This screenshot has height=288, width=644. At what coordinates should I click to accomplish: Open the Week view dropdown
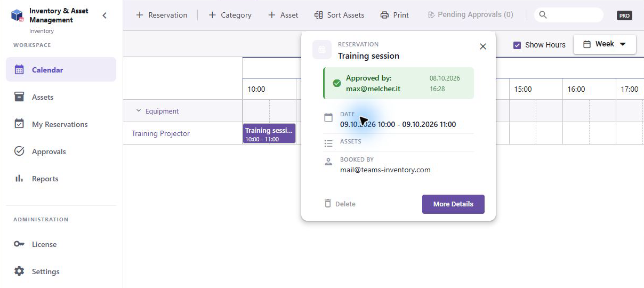pyautogui.click(x=605, y=44)
